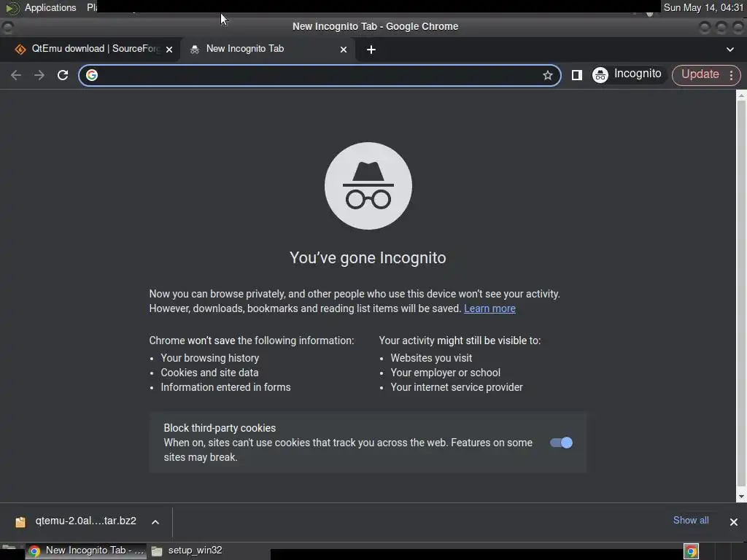
Task: Click the Incognito profile indicator
Action: pyautogui.click(x=627, y=75)
